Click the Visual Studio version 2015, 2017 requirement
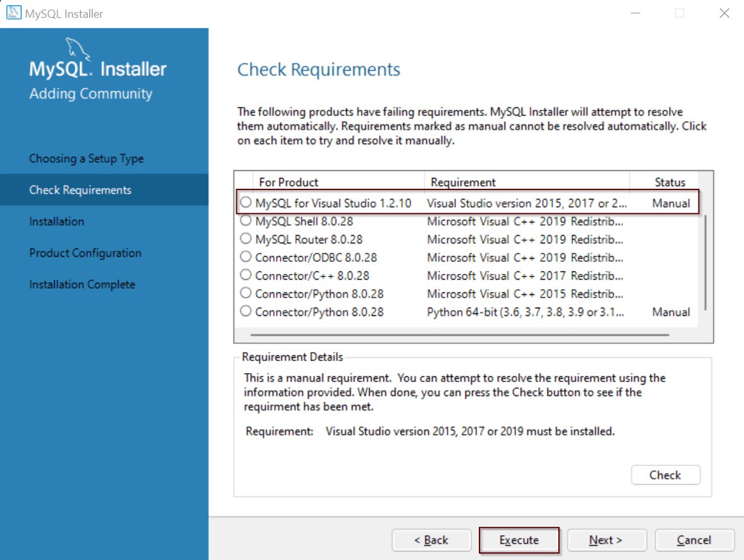744x560 pixels. click(x=527, y=203)
